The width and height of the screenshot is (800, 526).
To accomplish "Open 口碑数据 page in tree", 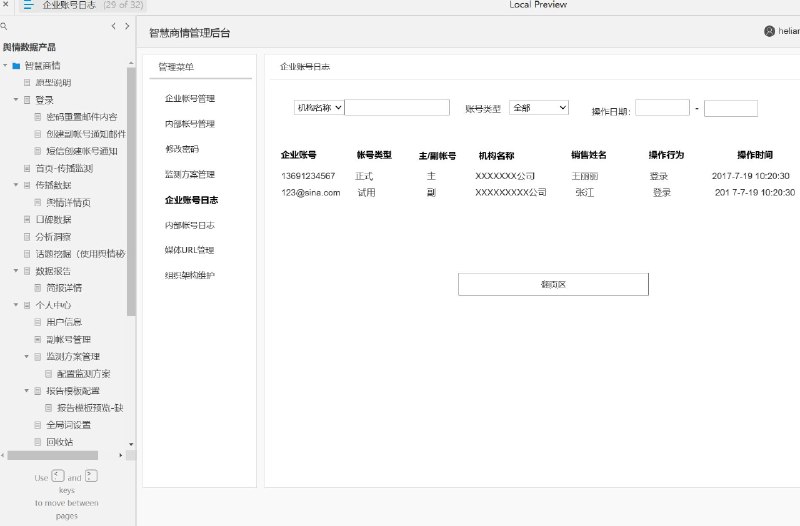I will click(x=53, y=219).
